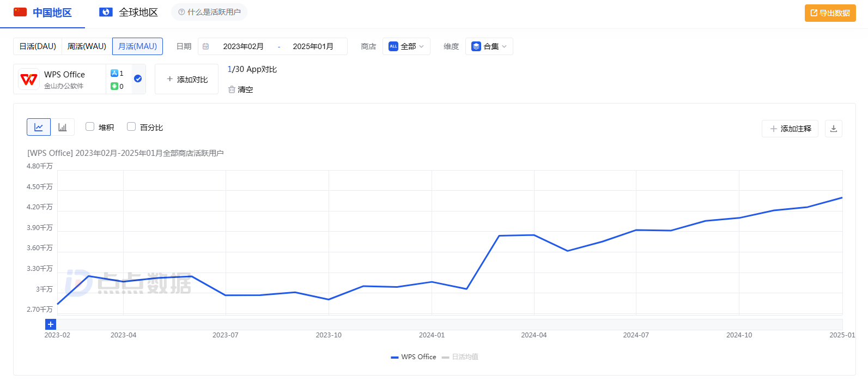Switch to the 全球地区 tab
868x381 pixels.
(129, 13)
